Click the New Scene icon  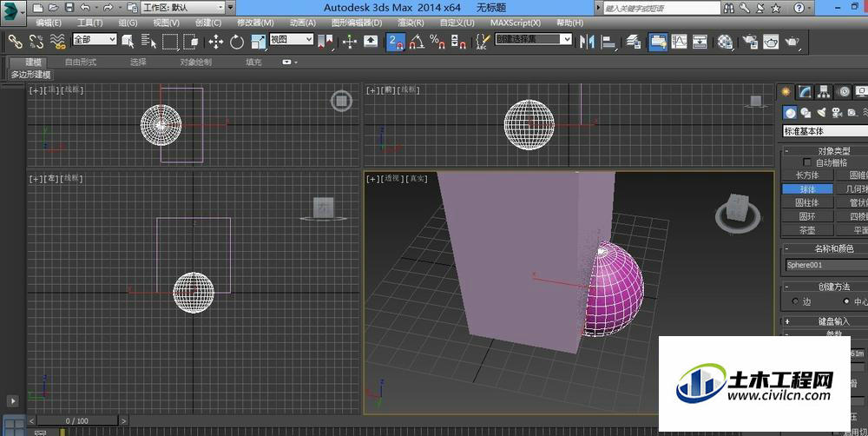(x=37, y=8)
